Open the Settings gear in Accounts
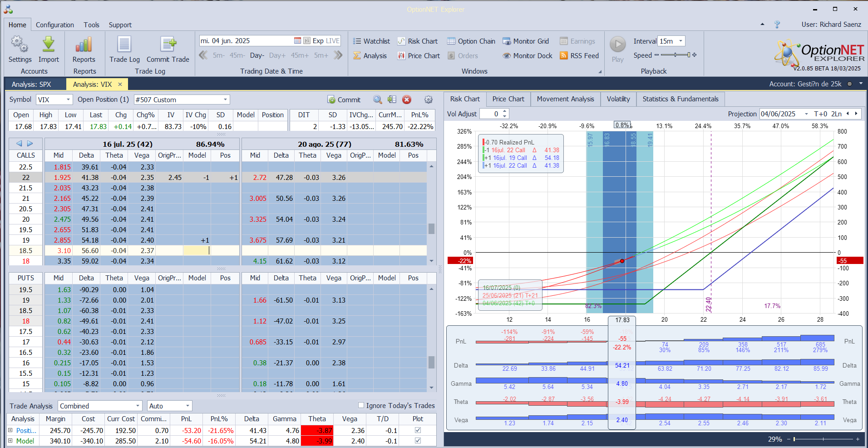Viewport: 868px width, 448px height. [x=20, y=45]
